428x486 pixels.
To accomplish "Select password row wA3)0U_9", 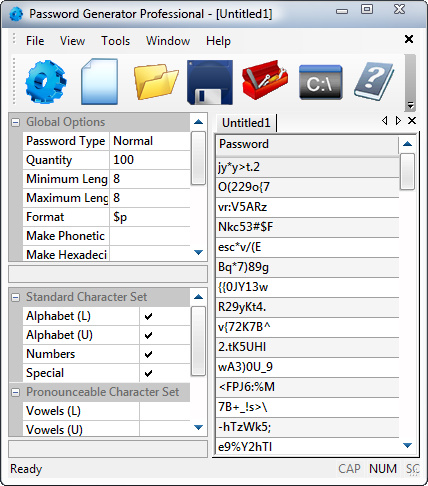I will tap(307, 367).
